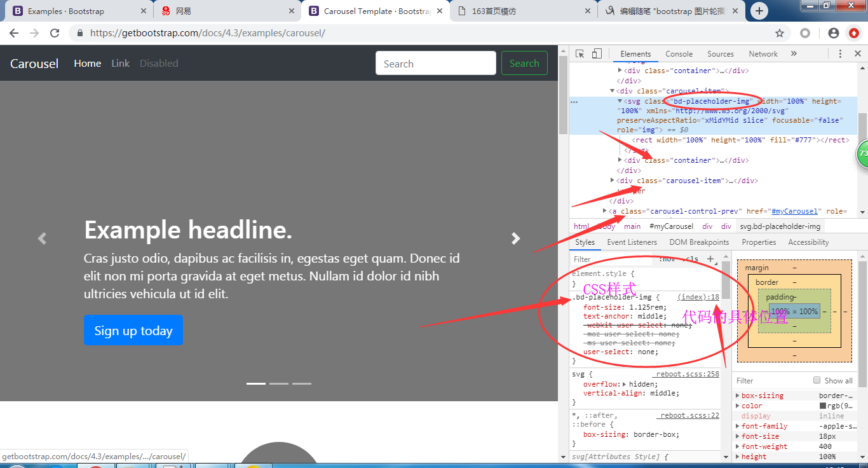This screenshot has width=868, height=468.
Task: Toggle the device toolbar icon in DevTools
Action: tap(597, 54)
